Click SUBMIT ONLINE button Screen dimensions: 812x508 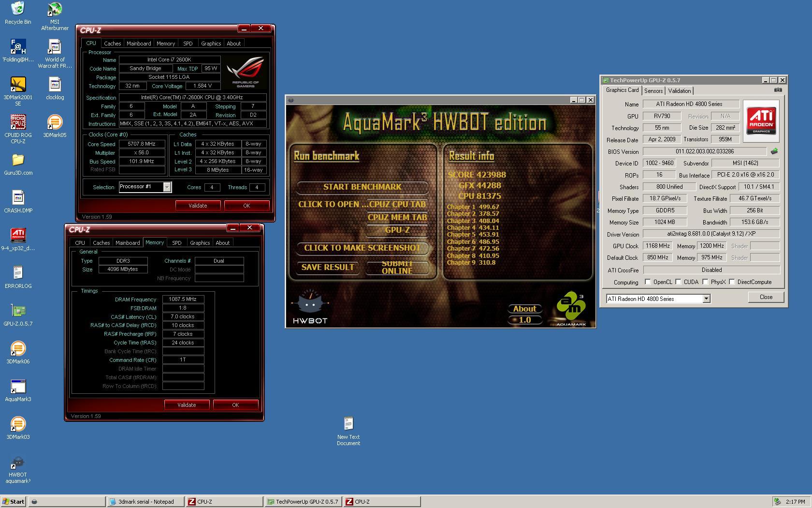point(397,267)
